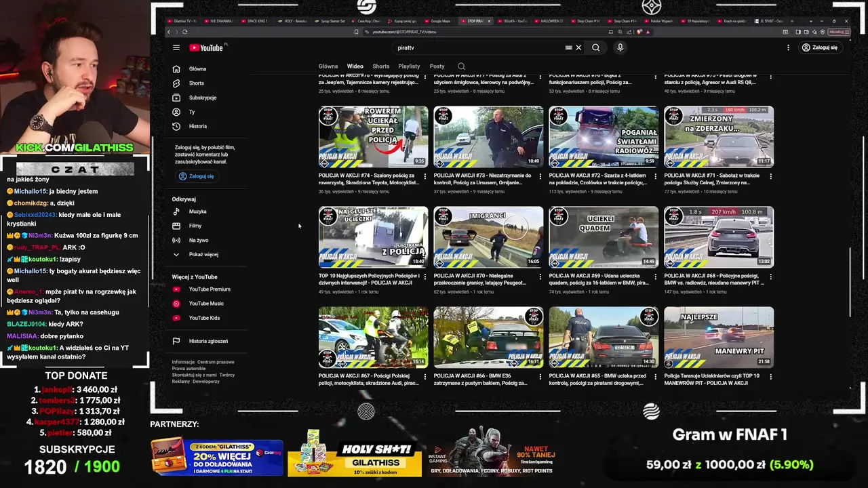Open the UCIEKLI QUADEM video thumbnail
This screenshot has width=868, height=488.
tap(604, 237)
